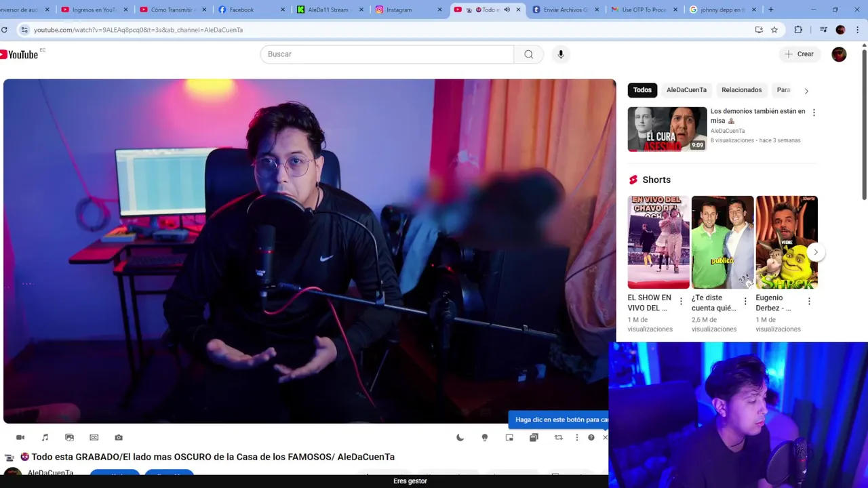This screenshot has width=868, height=488.
Task: Select the 'Para' filter chip
Action: point(783,90)
